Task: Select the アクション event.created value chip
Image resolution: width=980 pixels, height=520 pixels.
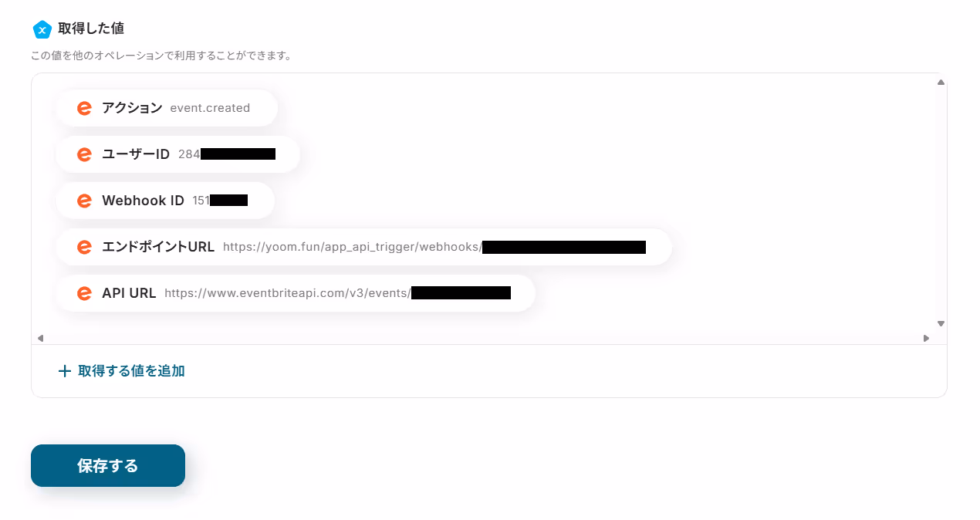Action: pyautogui.click(x=167, y=108)
